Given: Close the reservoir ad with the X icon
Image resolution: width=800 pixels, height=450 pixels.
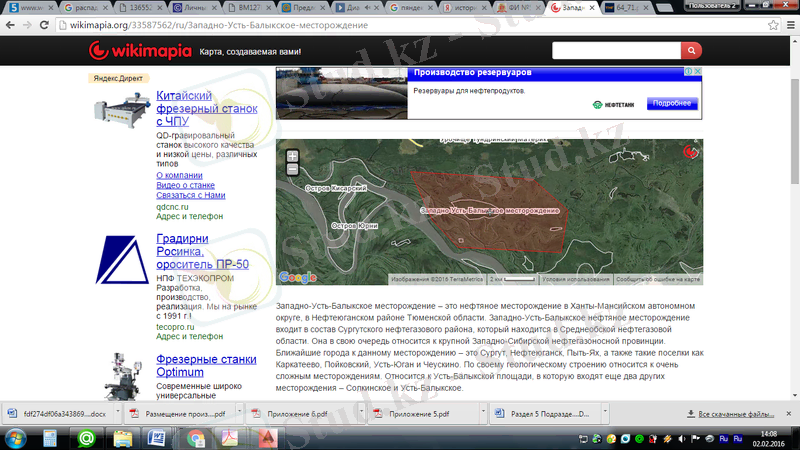Looking at the screenshot, I should click(706, 72).
